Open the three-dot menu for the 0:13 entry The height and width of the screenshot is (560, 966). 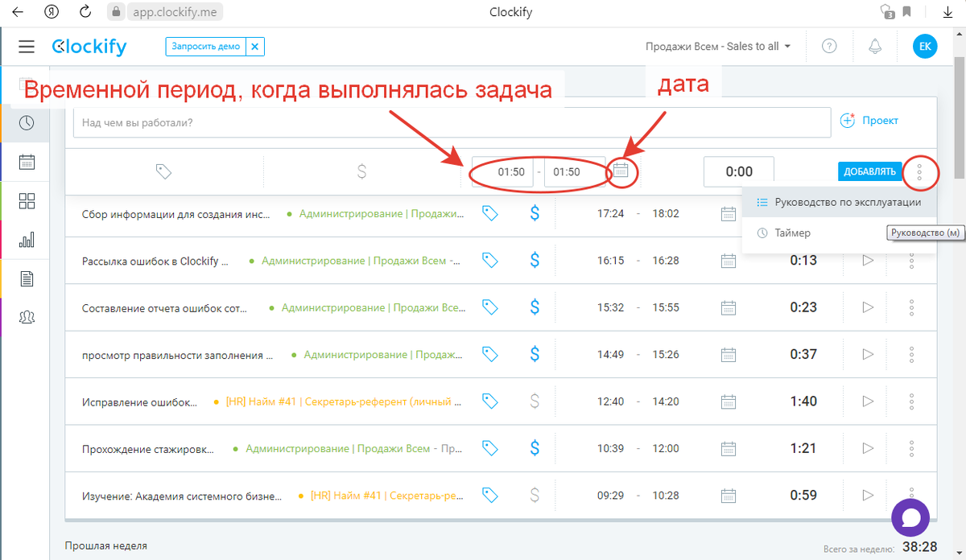pyautogui.click(x=911, y=261)
